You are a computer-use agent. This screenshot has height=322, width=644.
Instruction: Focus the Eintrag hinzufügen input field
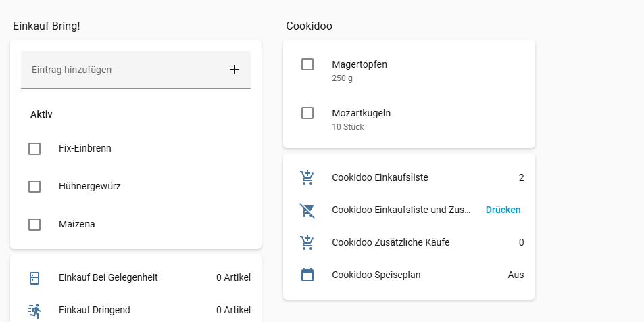click(x=122, y=70)
